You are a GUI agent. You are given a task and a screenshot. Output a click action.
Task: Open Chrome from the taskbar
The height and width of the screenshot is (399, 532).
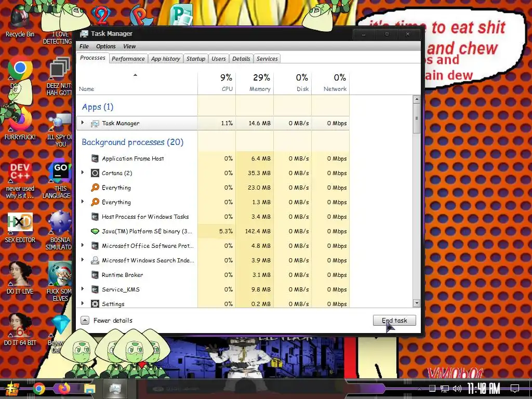38,389
